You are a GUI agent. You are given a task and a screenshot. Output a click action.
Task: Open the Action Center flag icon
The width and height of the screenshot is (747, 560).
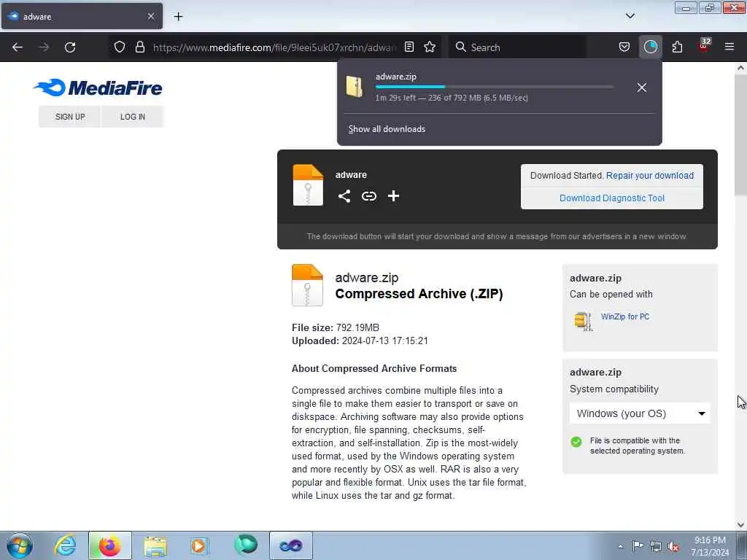(x=638, y=545)
